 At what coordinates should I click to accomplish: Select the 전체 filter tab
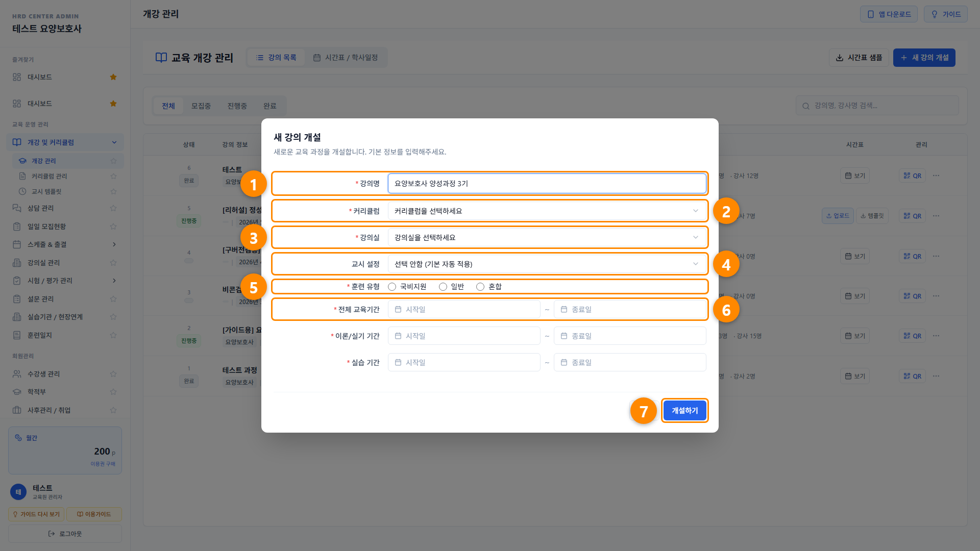click(168, 106)
